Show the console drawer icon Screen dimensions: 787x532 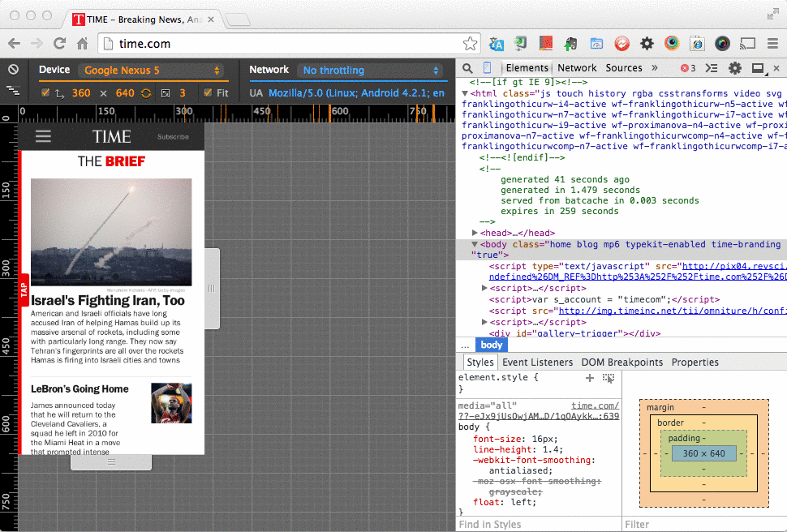[712, 68]
